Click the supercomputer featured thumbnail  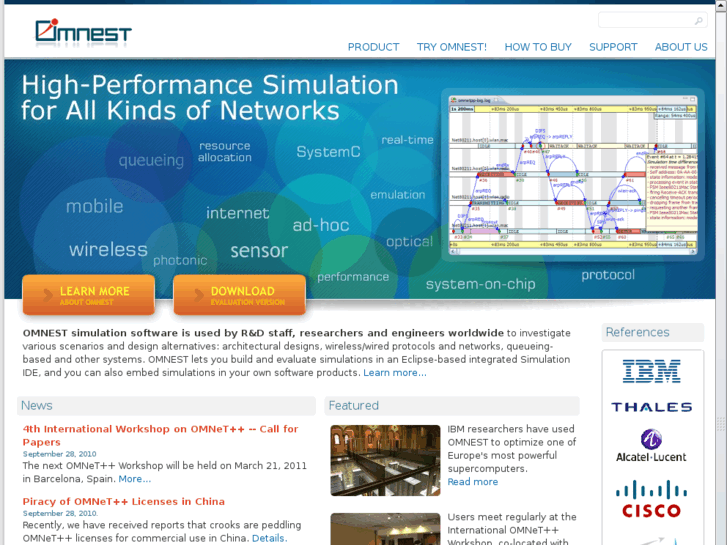point(385,460)
